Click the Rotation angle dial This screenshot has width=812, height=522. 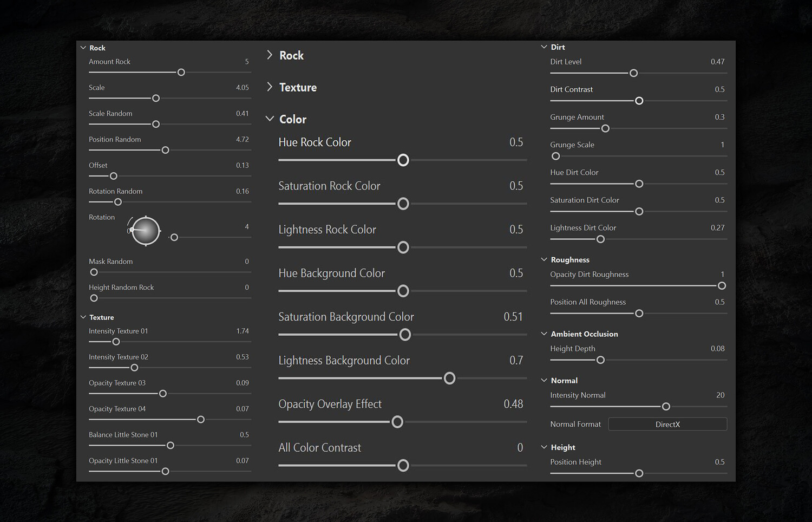146,231
